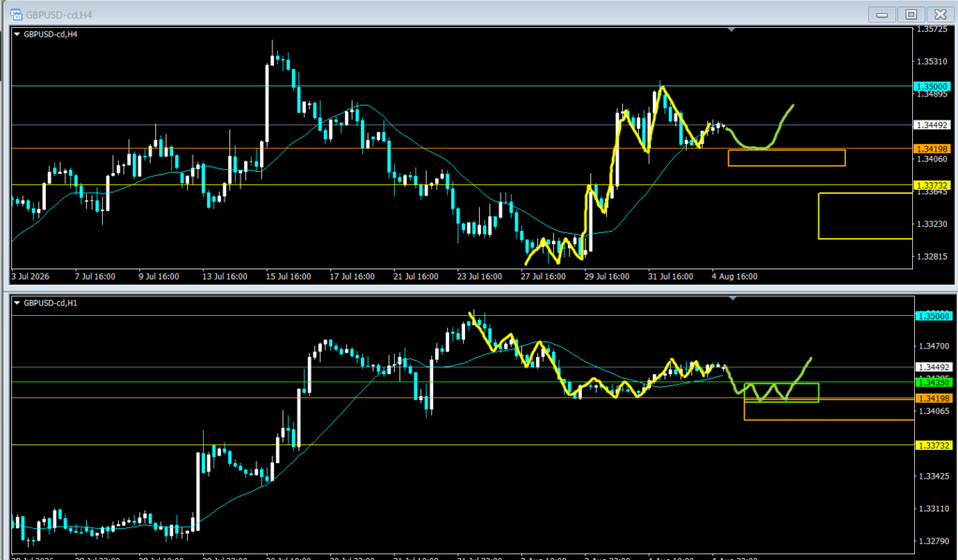This screenshot has width=958, height=560.
Task: Select the white 1.34492 price tag in H4 chart
Action: pyautogui.click(x=932, y=124)
